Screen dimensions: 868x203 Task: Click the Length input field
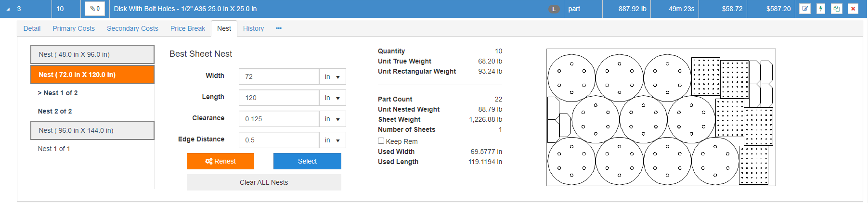pos(279,98)
